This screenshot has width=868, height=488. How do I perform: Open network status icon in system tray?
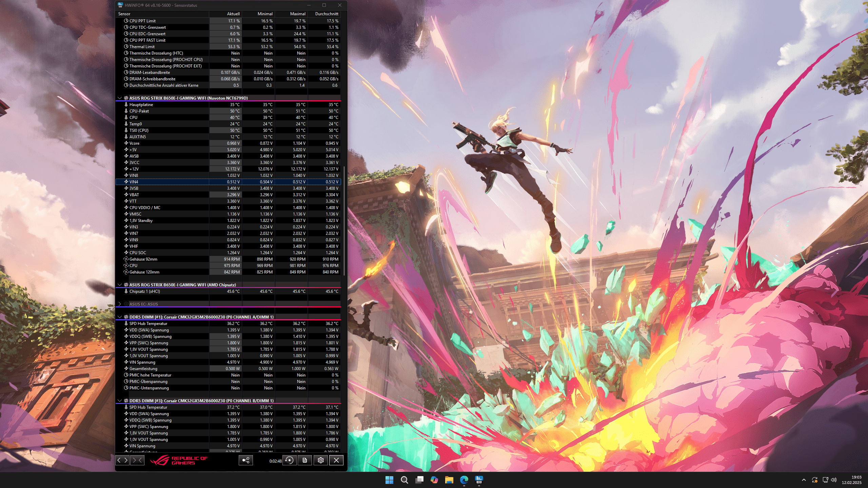pyautogui.click(x=826, y=480)
